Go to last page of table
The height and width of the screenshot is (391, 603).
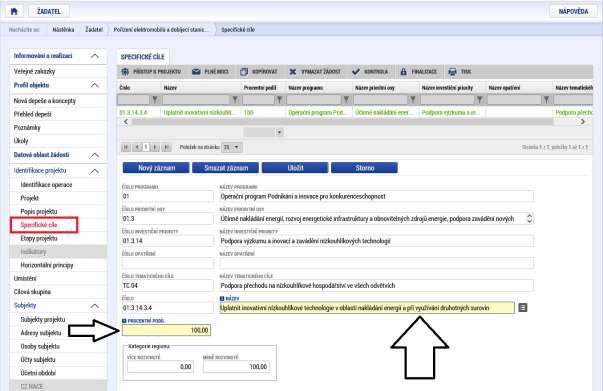coord(166,147)
